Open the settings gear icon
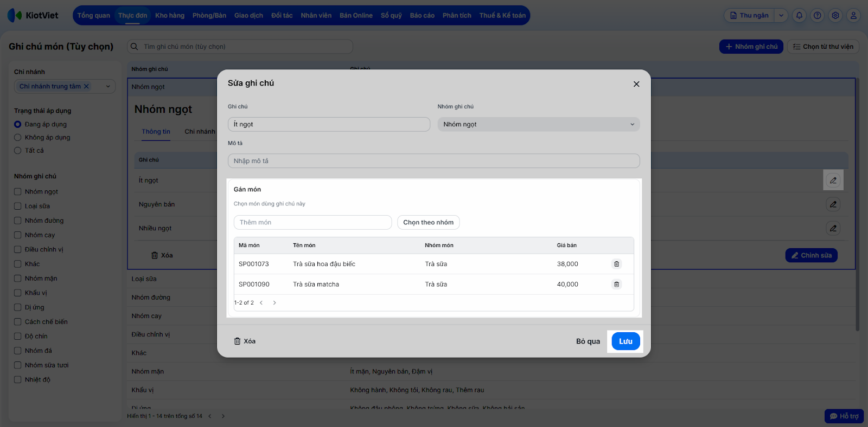Screen dimensions: 868x427 835,16
